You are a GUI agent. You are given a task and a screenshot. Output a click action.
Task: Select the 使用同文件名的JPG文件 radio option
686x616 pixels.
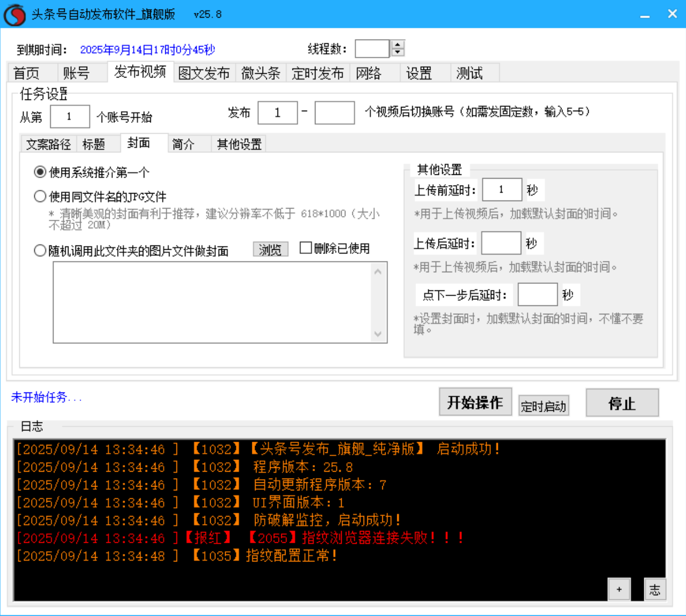40,196
